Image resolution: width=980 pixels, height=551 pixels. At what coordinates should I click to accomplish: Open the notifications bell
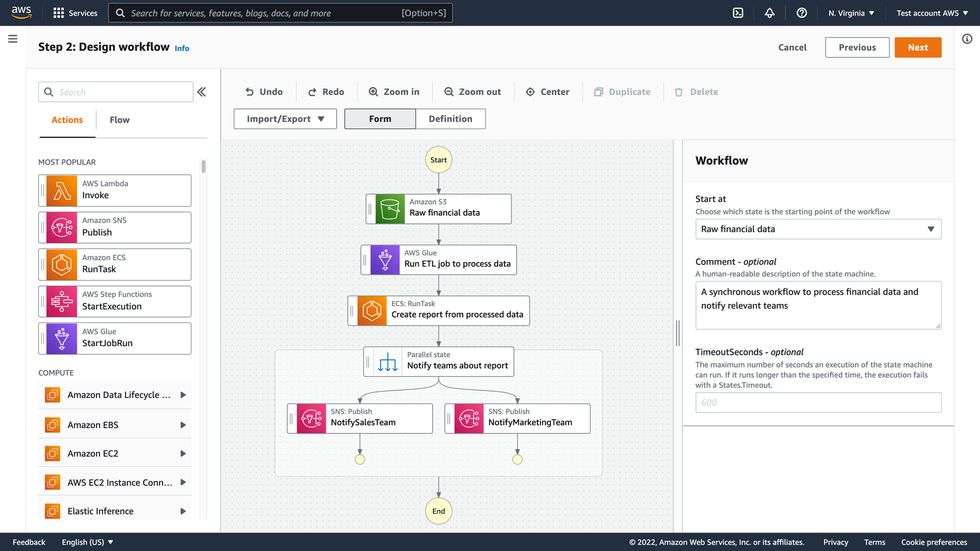click(769, 12)
